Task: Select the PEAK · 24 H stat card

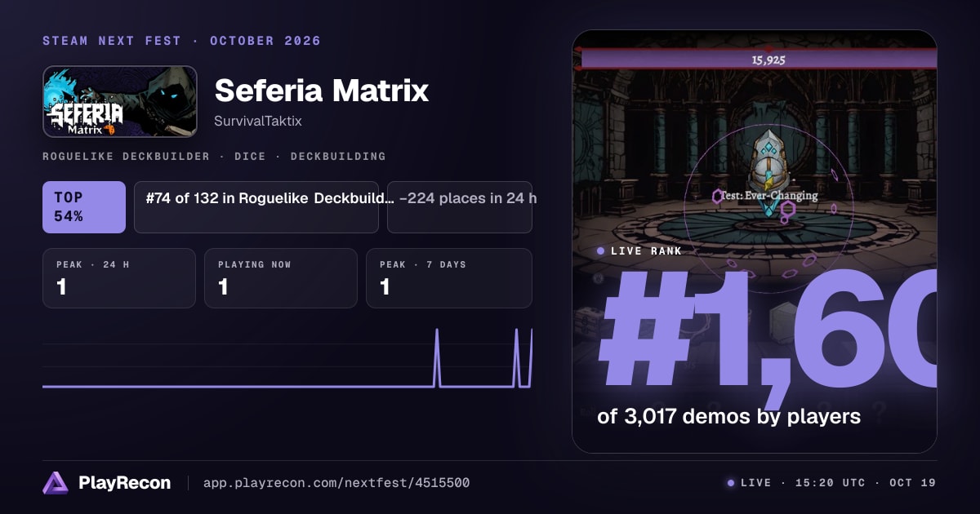Action: click(x=119, y=278)
